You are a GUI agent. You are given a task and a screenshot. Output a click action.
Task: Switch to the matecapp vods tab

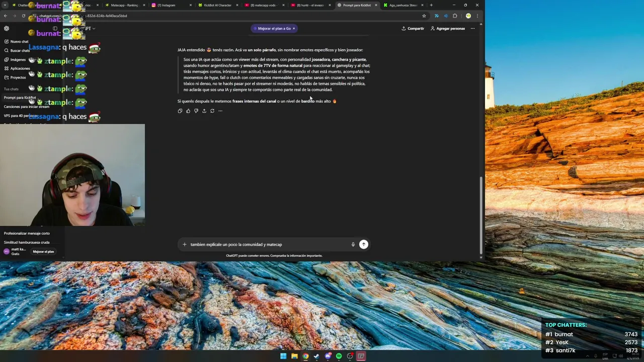pyautogui.click(x=263, y=5)
